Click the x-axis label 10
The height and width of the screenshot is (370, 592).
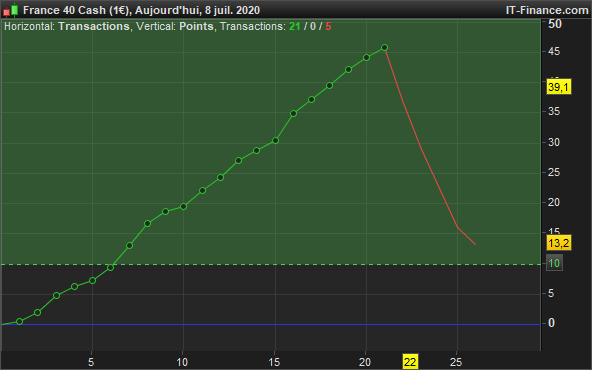[182, 362]
